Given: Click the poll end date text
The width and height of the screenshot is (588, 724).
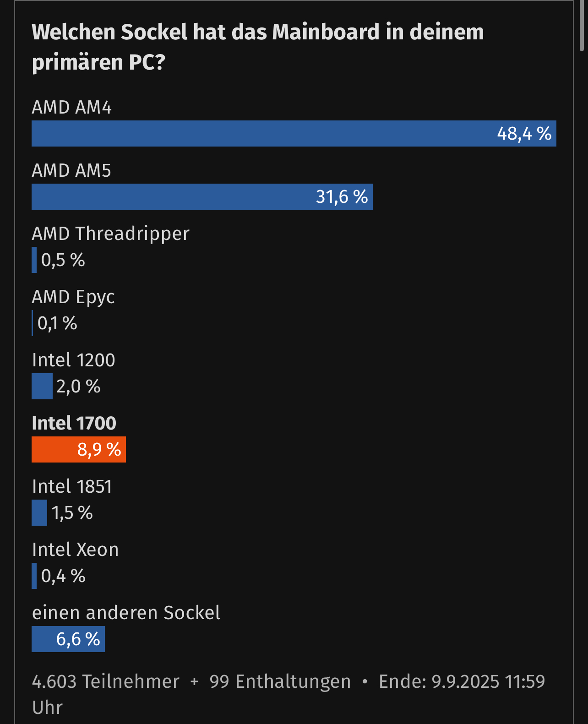Looking at the screenshot, I should 462,681.
